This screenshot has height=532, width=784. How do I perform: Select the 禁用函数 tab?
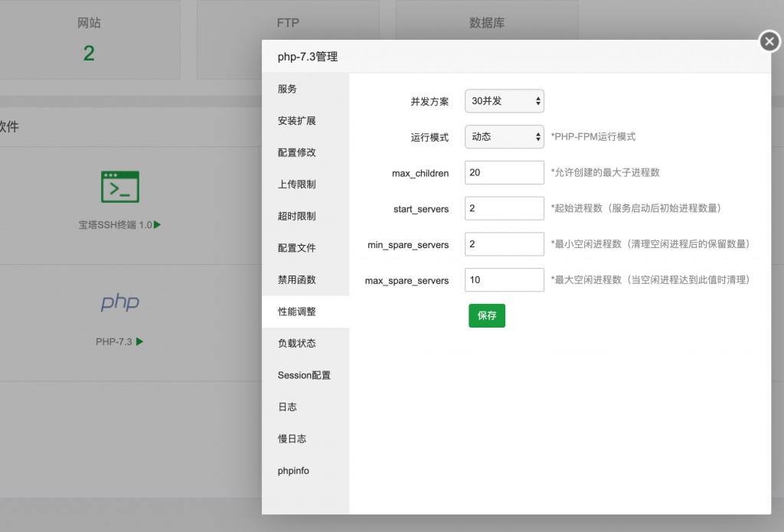pos(305,280)
